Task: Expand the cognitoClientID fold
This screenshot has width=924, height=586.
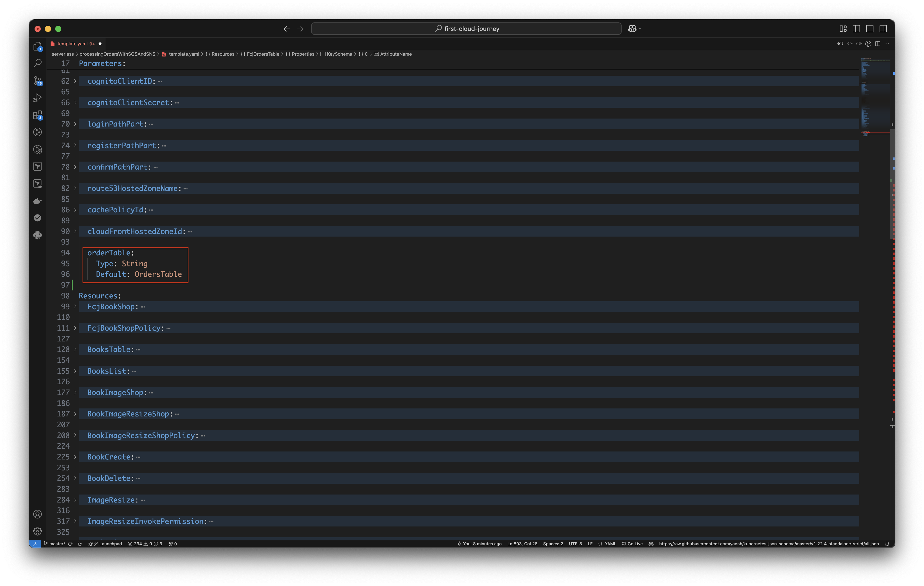Action: (x=75, y=81)
